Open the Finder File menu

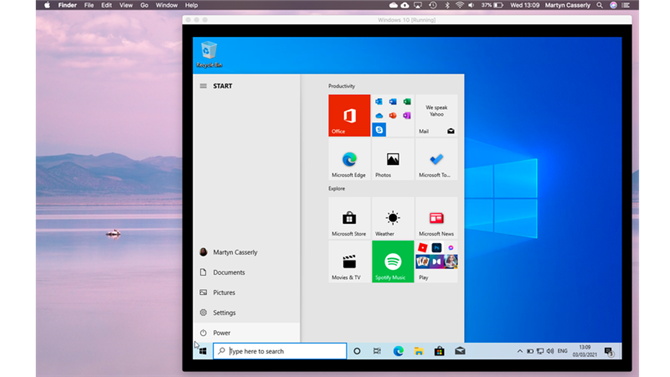tap(89, 5)
